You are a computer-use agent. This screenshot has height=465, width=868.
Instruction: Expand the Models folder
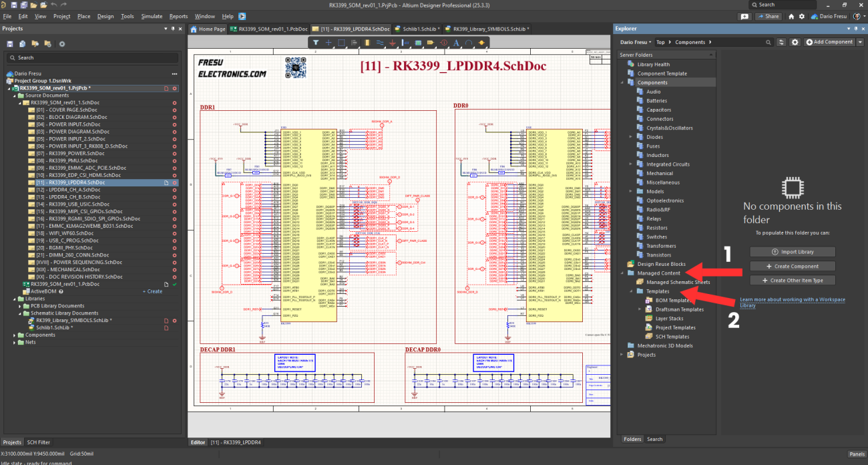[631, 191]
